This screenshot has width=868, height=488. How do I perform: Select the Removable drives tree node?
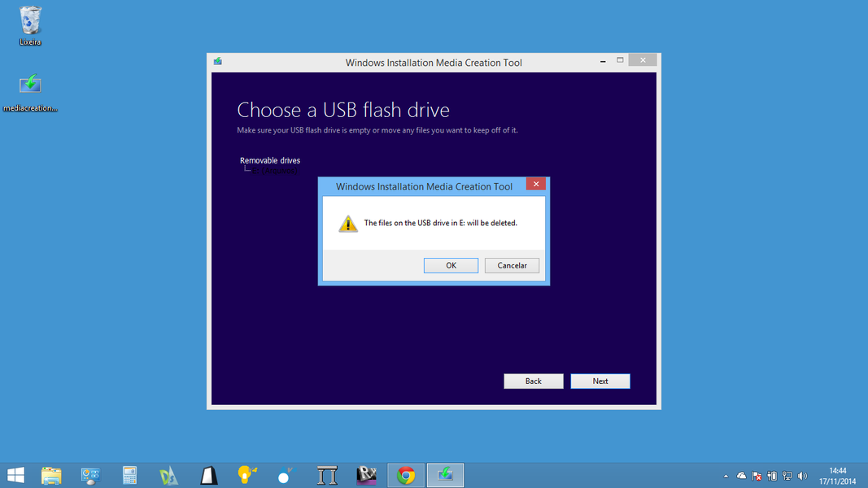(270, 160)
